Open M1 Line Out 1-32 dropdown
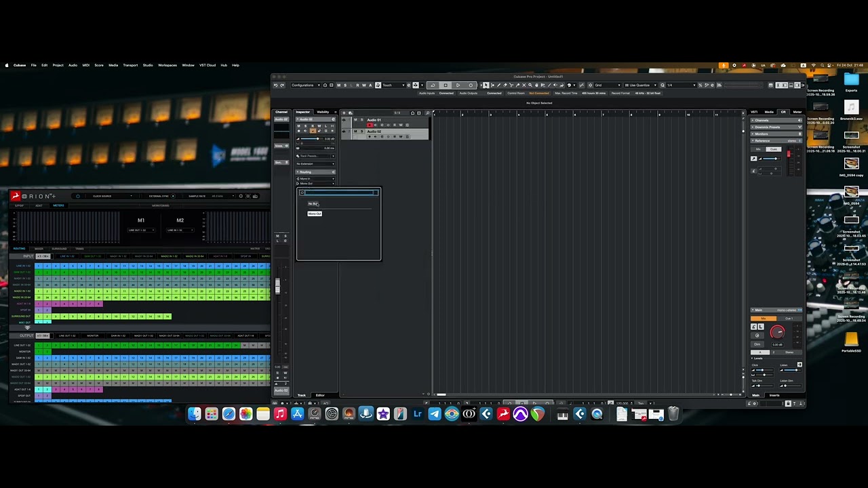 (141, 230)
